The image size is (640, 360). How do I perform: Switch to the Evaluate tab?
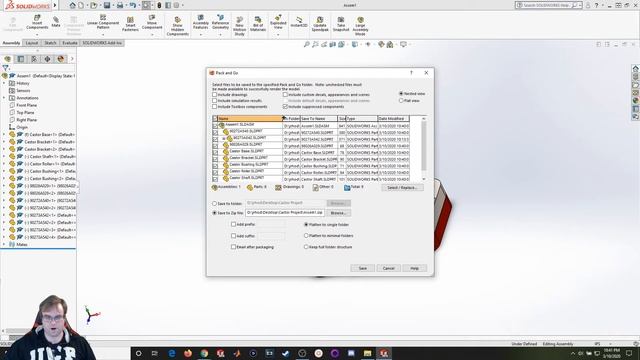click(x=70, y=43)
